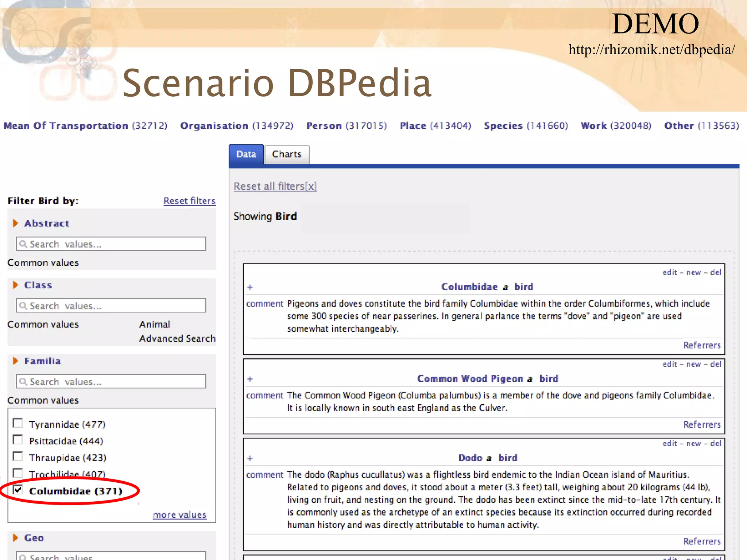Click comment label in Dodo entry

[264, 475]
